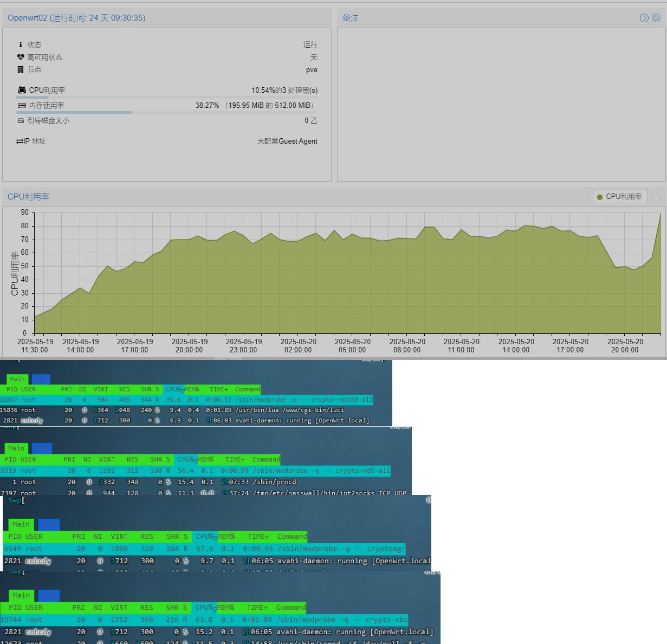Screen dimensions: 667x644
Task: Sort by USER column above the cryptomgr row
Action: 34,537
